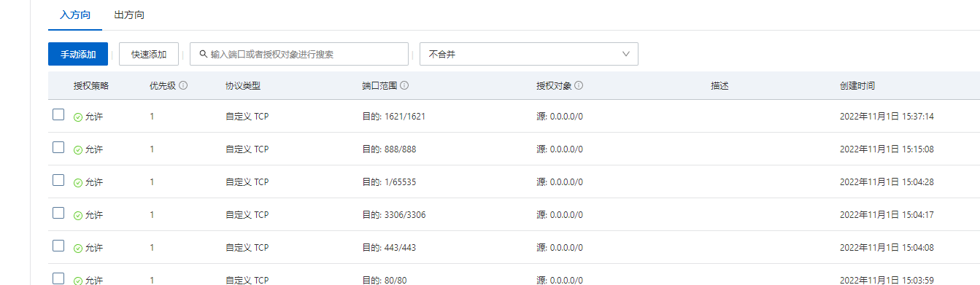Click 自定义 TCP in the 1621/1621 row
Screen dimensions: 980x285
tap(247, 117)
